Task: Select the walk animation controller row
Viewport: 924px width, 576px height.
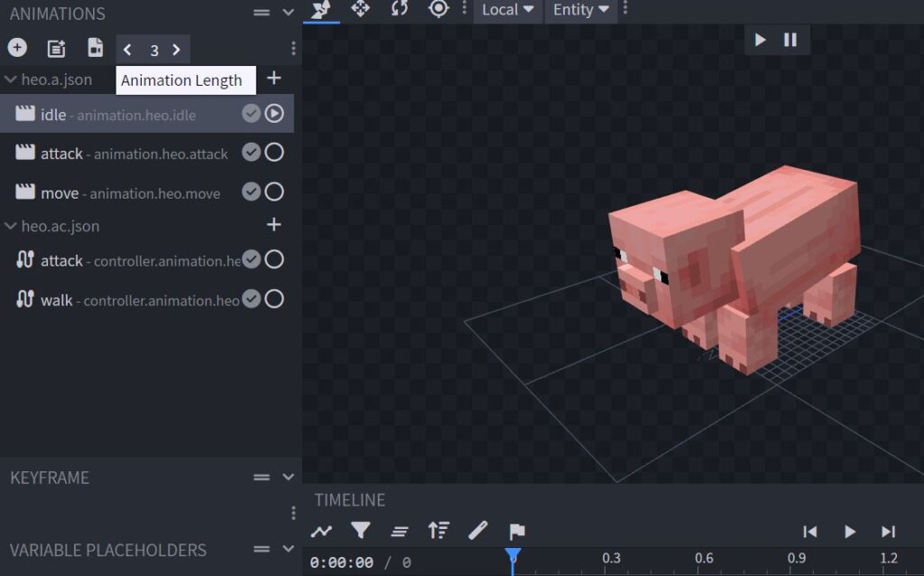Action: tap(147, 300)
